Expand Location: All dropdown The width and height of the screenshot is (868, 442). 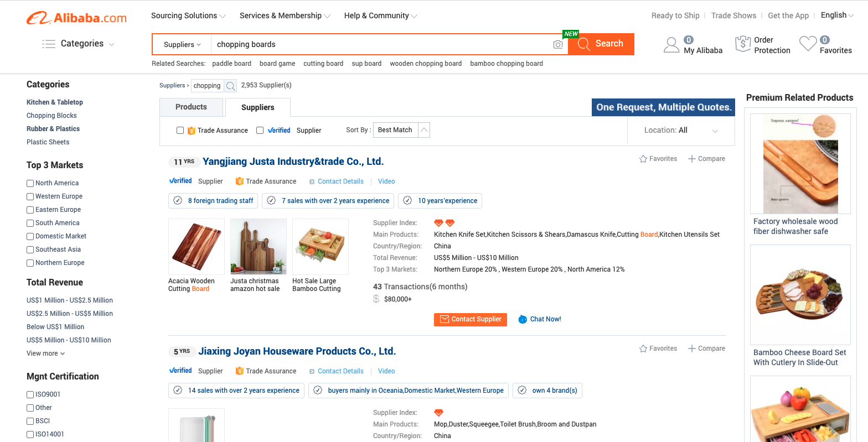(x=681, y=131)
